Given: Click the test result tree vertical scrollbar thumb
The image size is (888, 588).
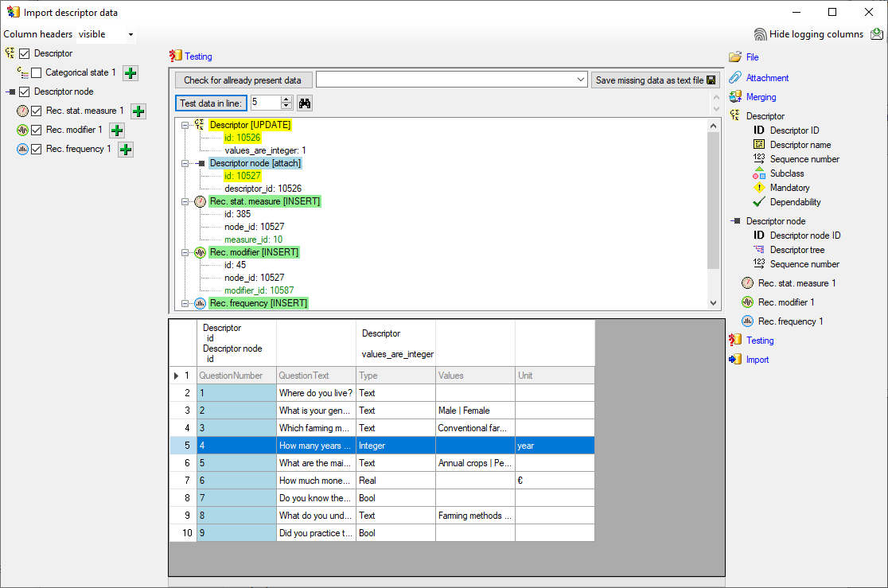Looking at the screenshot, I should (x=714, y=201).
